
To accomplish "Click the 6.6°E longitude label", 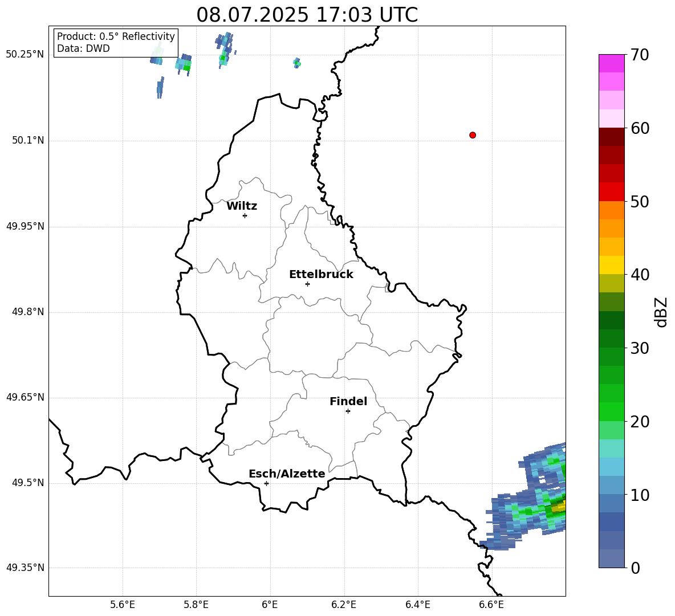I will pos(491,605).
